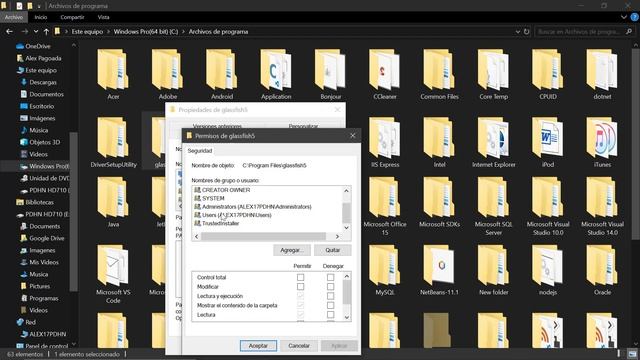Image resolution: width=640 pixels, height=360 pixels.
Task: Check Denegar for Lectura y ejecución
Action: pos(330,296)
